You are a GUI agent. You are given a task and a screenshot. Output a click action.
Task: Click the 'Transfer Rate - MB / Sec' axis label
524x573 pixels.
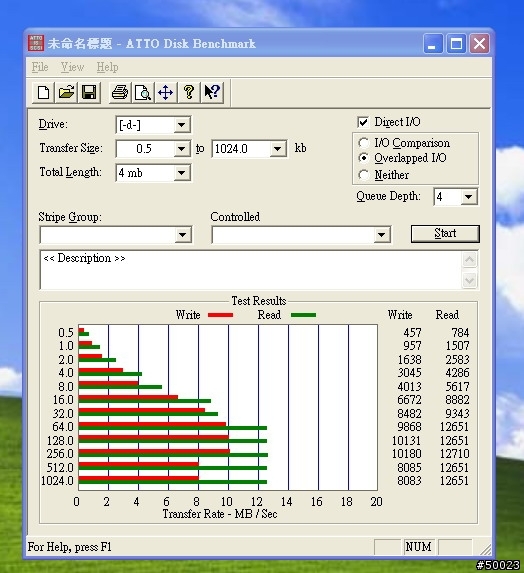tap(220, 514)
